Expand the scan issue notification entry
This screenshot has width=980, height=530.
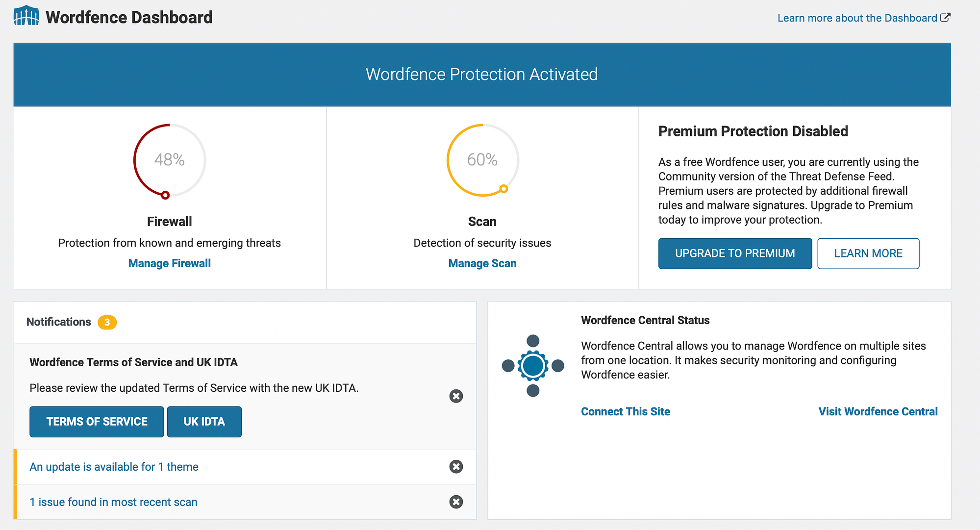pyautogui.click(x=114, y=502)
